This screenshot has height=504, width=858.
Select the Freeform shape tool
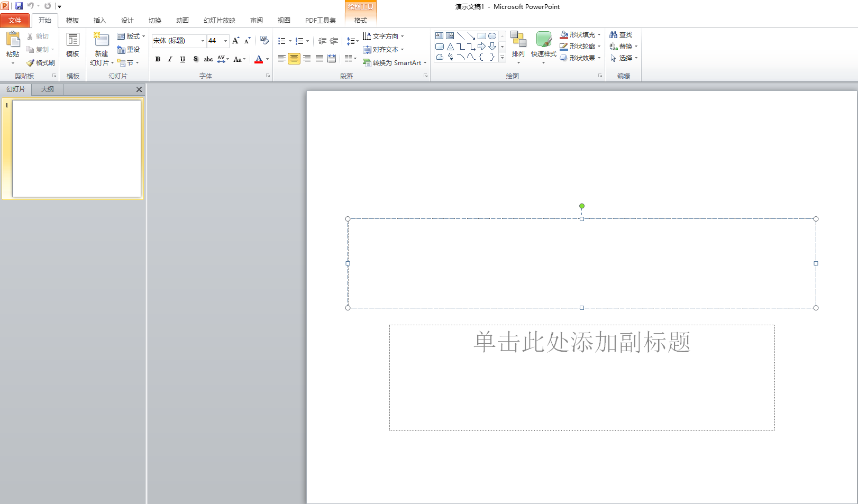click(x=440, y=57)
